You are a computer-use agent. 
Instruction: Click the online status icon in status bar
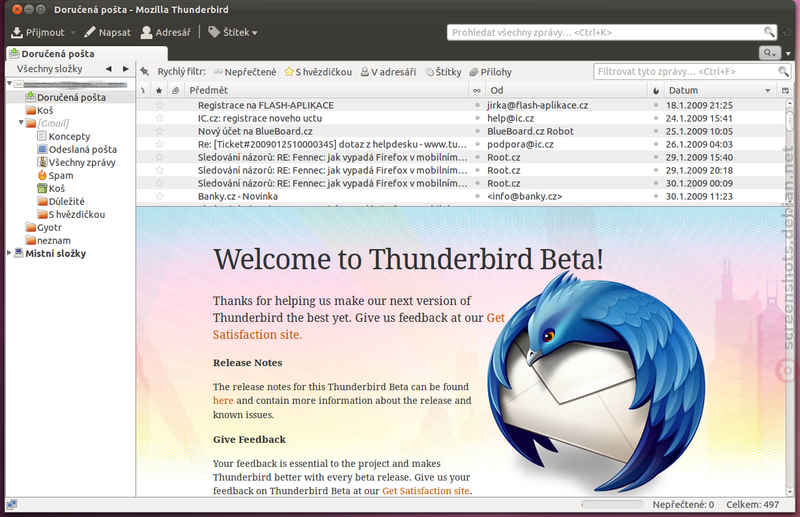[x=11, y=505]
